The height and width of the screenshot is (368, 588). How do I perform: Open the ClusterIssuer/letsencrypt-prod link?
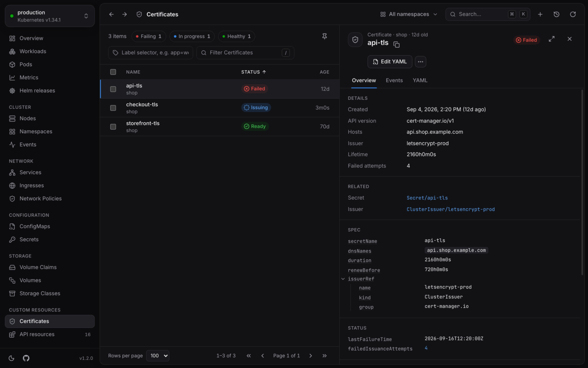coord(451,209)
